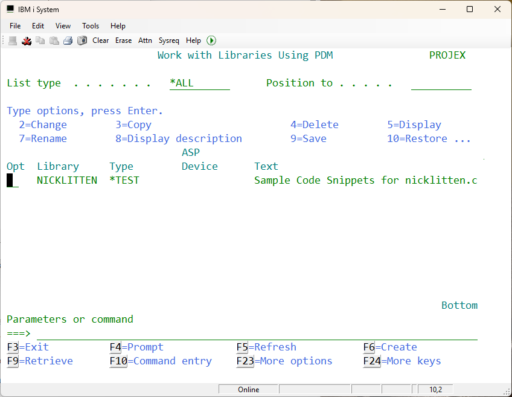Viewport: 512px width, 397px height.
Task: Click the PROJEX system name
Action: (x=447, y=55)
